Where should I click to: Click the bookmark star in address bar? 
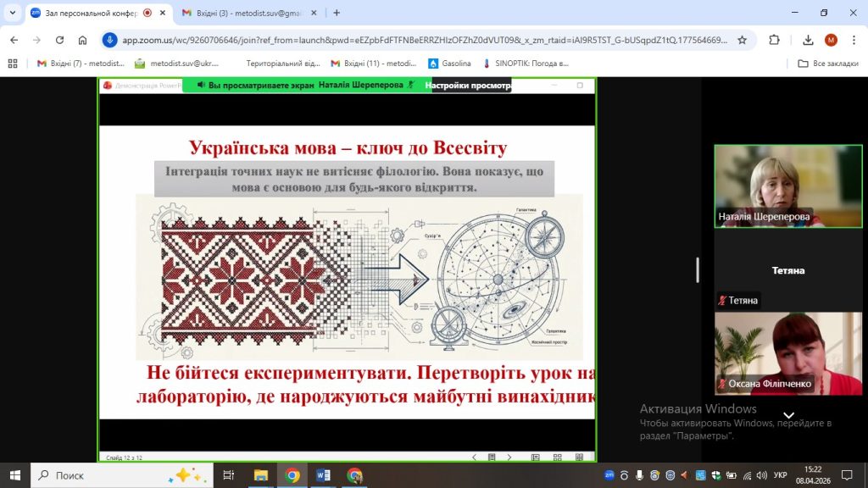742,40
